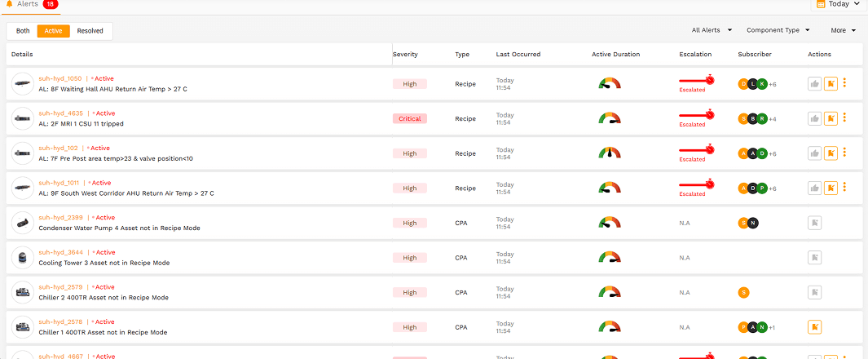Click escalation progress bar for suh-hyd_4635
The image size is (868, 359).
tap(696, 117)
